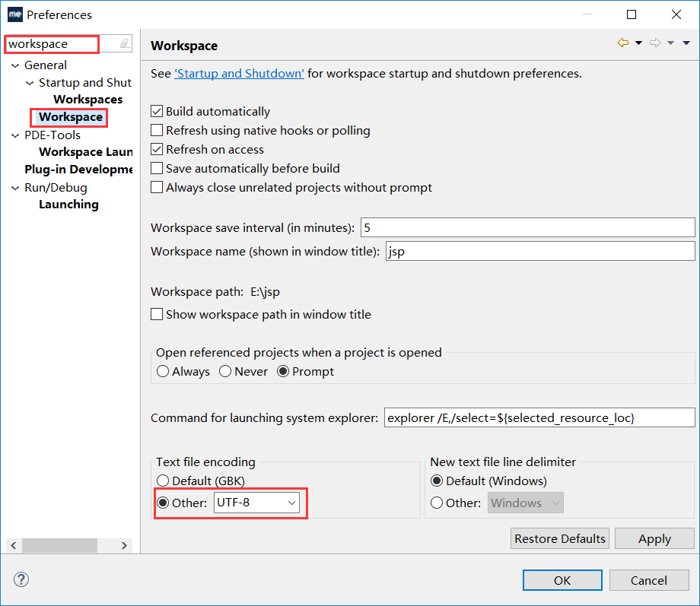This screenshot has height=606, width=700.
Task: Click the forward navigation arrow icon
Action: [x=655, y=43]
